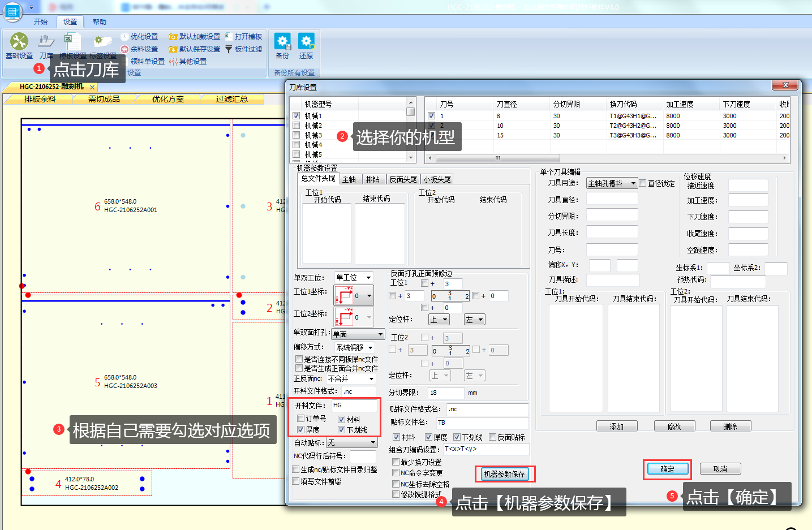
Task: Enable the 反面贴标 checkbox
Action: pos(493,437)
